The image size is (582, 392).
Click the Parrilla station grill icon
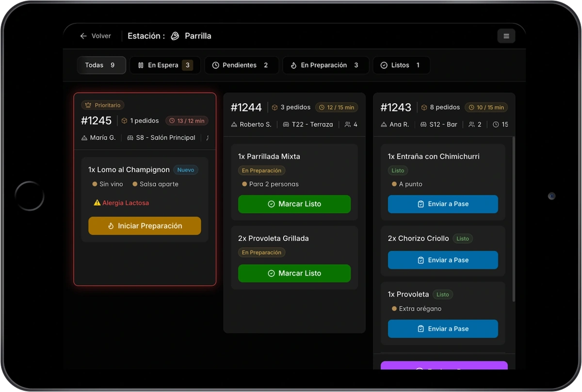(175, 36)
